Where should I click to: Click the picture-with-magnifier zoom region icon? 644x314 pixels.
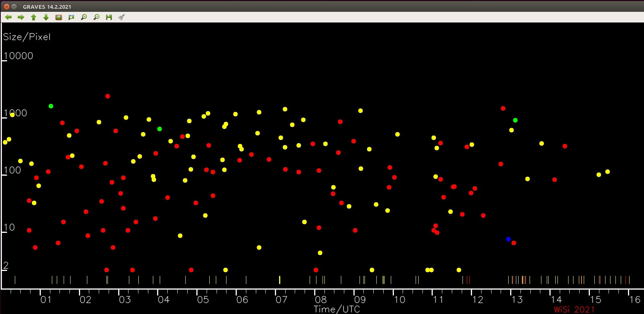point(71,17)
